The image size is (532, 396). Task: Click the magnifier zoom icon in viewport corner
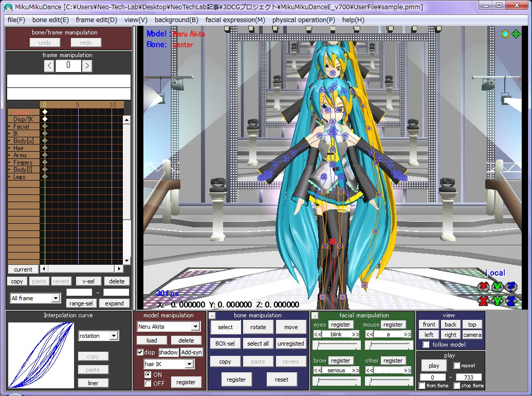coord(505,34)
